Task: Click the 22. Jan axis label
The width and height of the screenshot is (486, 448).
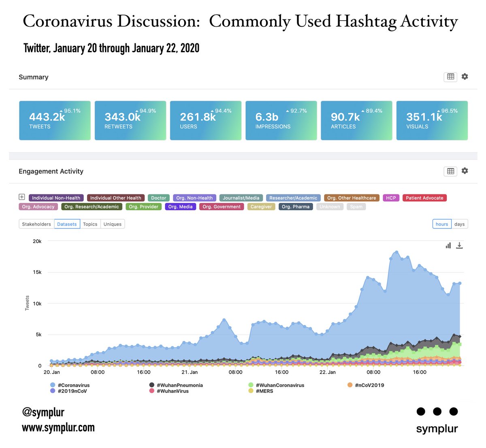Action: [x=328, y=372]
